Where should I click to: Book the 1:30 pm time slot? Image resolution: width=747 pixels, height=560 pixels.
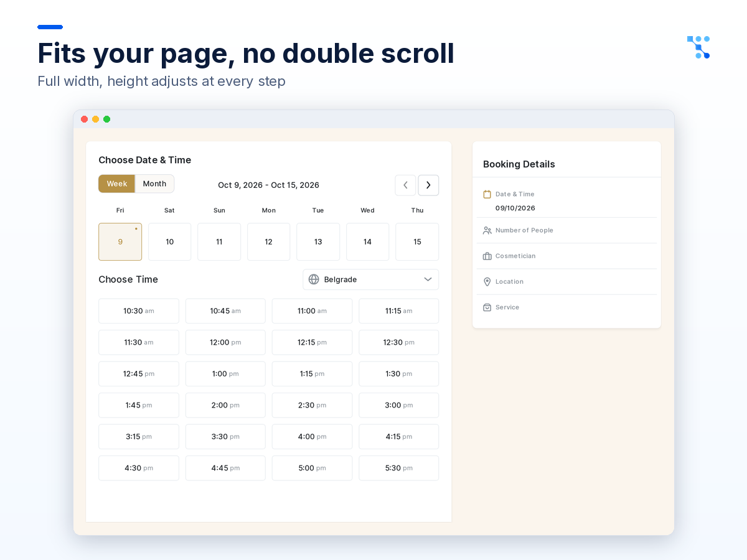(x=398, y=374)
